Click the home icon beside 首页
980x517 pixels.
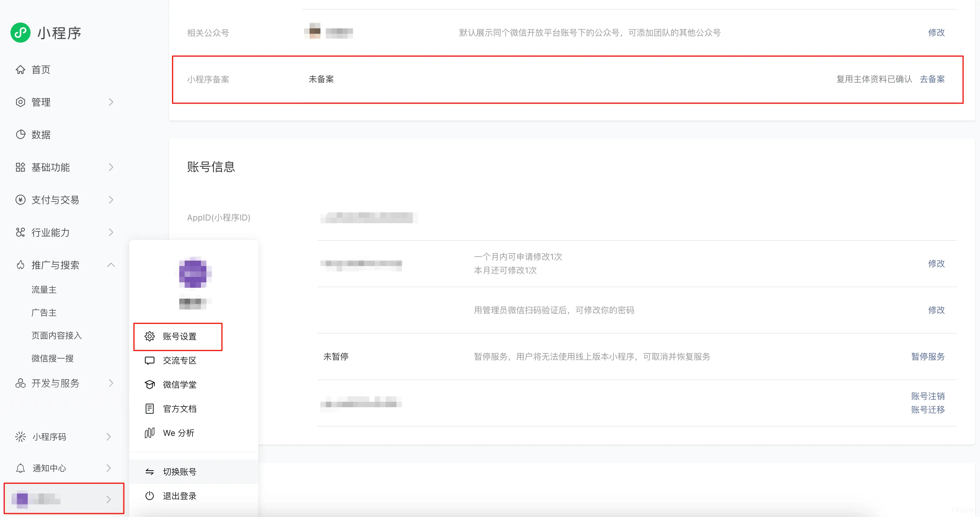click(x=21, y=70)
